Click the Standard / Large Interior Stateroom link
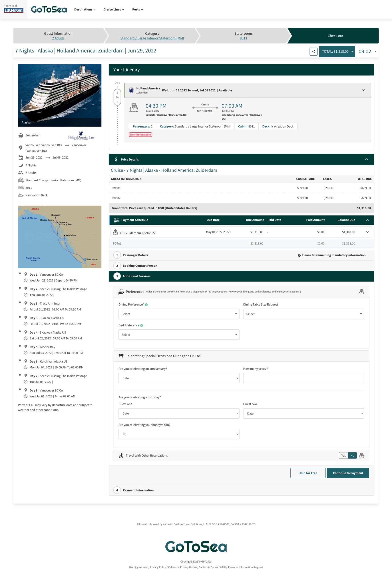 click(152, 38)
